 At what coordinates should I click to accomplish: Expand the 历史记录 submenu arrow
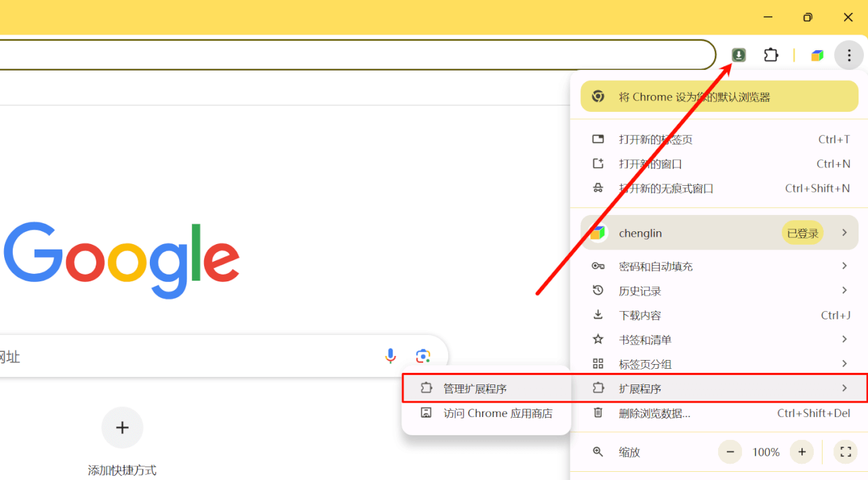844,290
